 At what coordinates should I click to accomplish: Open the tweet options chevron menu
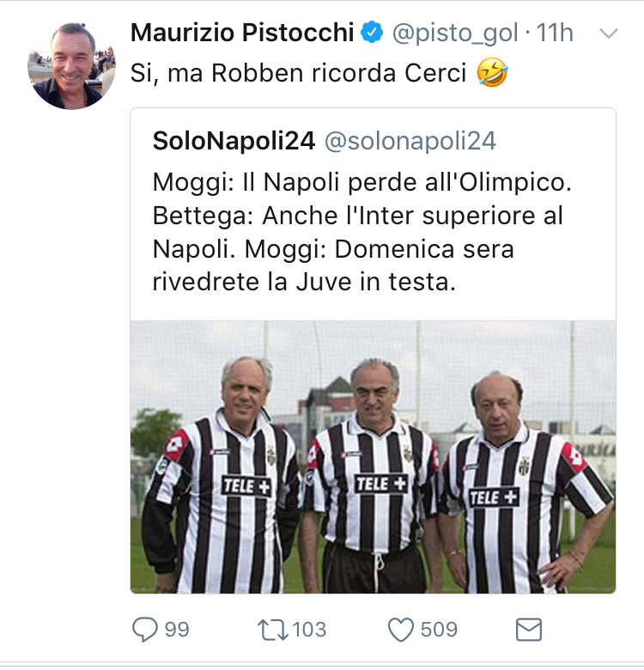coord(608,33)
